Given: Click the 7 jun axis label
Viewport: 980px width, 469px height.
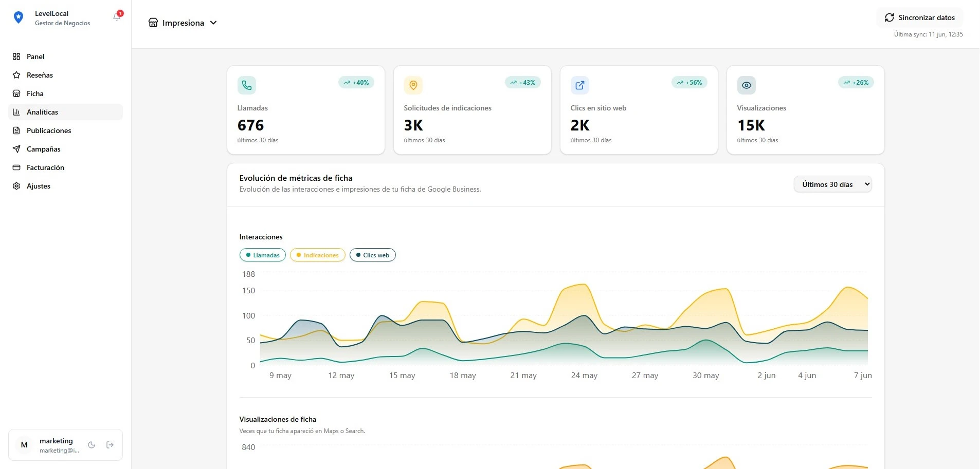Looking at the screenshot, I should click(863, 376).
